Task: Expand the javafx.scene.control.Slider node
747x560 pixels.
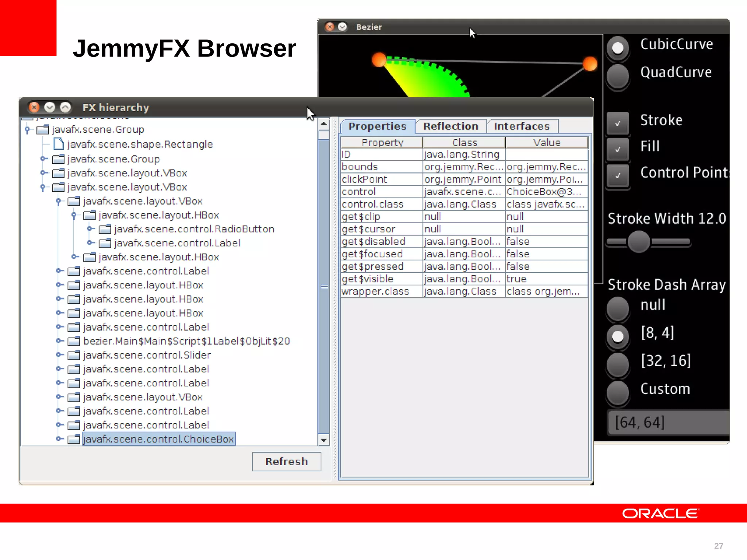Action: (x=59, y=355)
